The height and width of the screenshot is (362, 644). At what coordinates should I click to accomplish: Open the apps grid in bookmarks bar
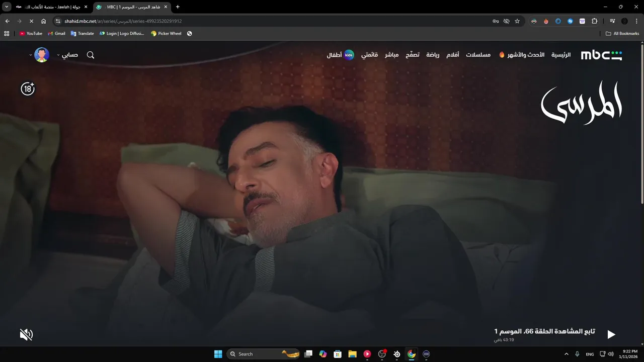point(7,34)
